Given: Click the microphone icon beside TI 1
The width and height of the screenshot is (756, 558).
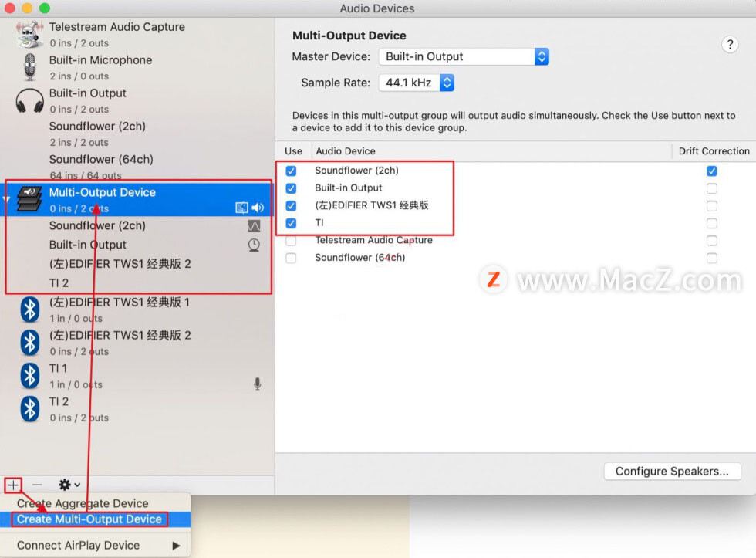Looking at the screenshot, I should click(x=257, y=384).
